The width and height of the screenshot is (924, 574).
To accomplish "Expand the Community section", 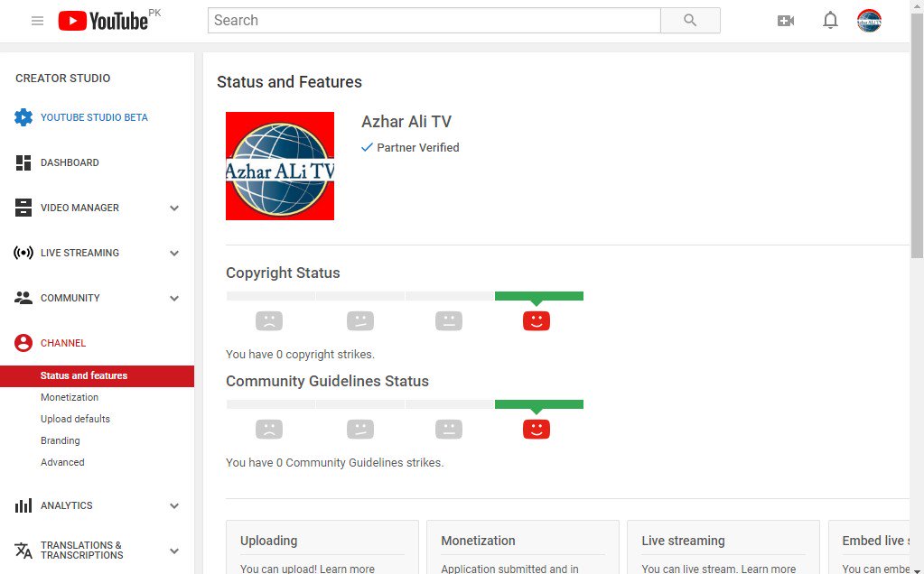I will point(174,299).
